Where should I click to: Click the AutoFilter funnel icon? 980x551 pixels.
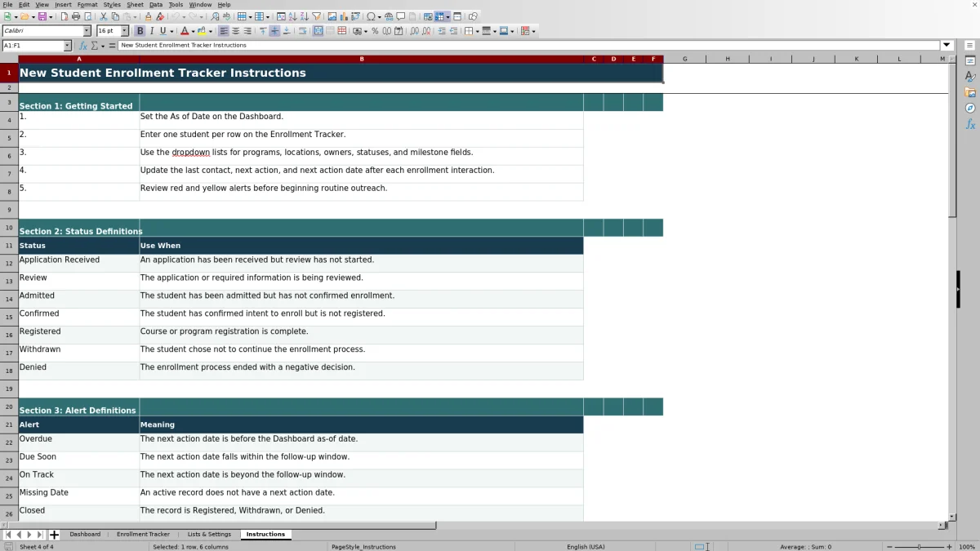(x=316, y=16)
